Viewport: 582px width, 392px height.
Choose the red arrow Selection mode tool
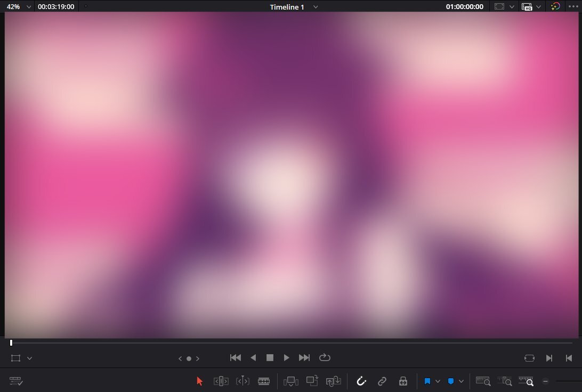pyautogui.click(x=200, y=381)
